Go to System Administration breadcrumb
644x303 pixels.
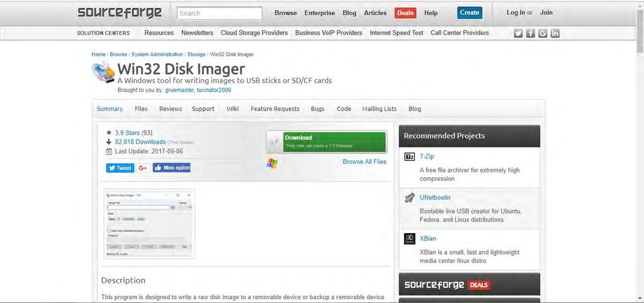pos(157,54)
